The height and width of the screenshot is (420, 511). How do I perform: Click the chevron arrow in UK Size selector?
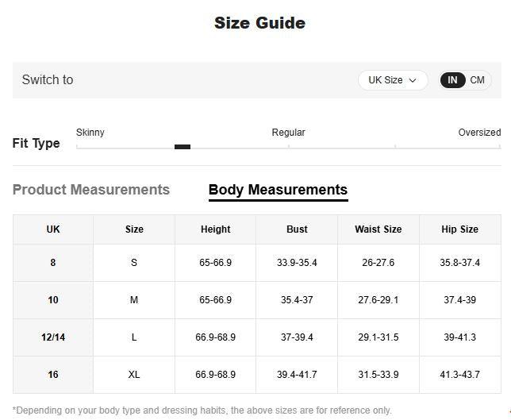(413, 81)
